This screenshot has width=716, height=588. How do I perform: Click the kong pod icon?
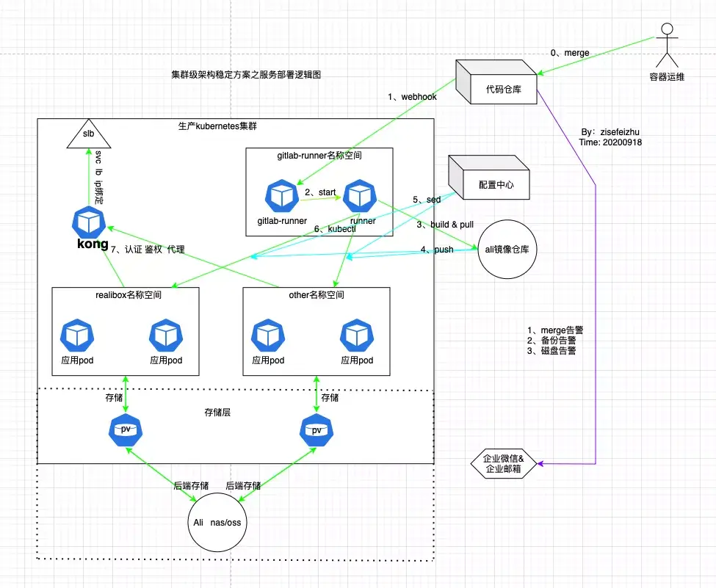tap(91, 223)
